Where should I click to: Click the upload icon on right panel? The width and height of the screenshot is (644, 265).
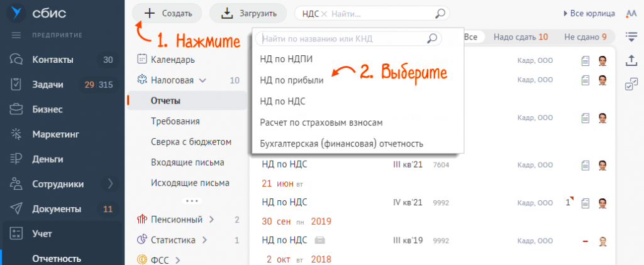631,60
